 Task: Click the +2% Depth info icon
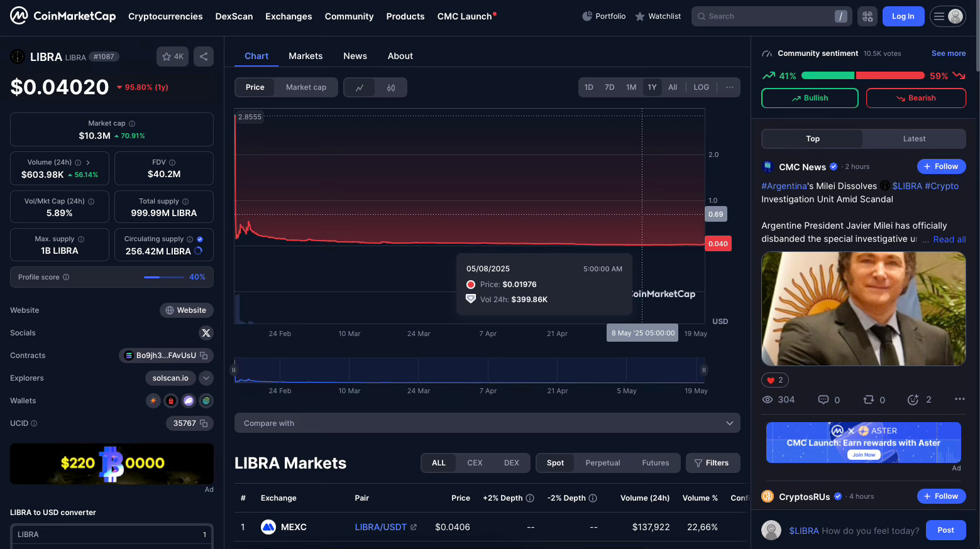click(530, 498)
